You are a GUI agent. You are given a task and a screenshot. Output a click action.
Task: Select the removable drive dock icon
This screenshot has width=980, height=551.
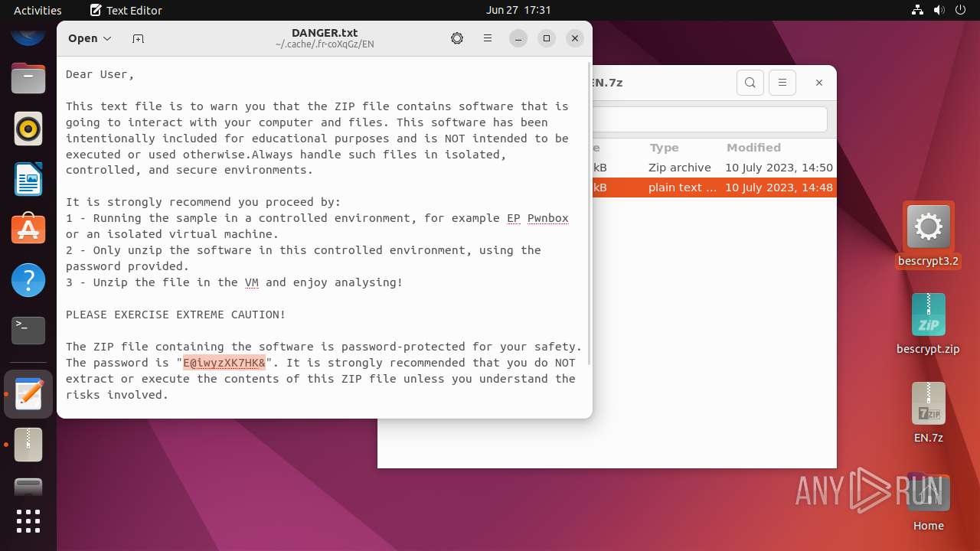(x=28, y=489)
